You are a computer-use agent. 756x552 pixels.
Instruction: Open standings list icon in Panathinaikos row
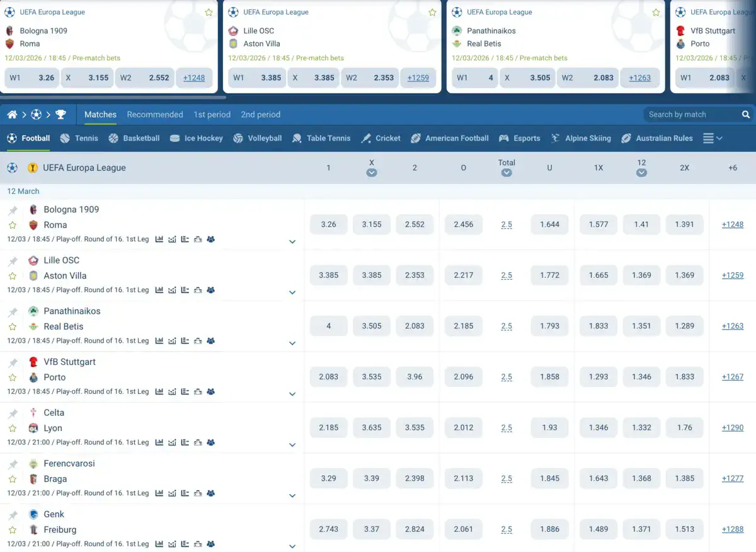click(x=185, y=341)
